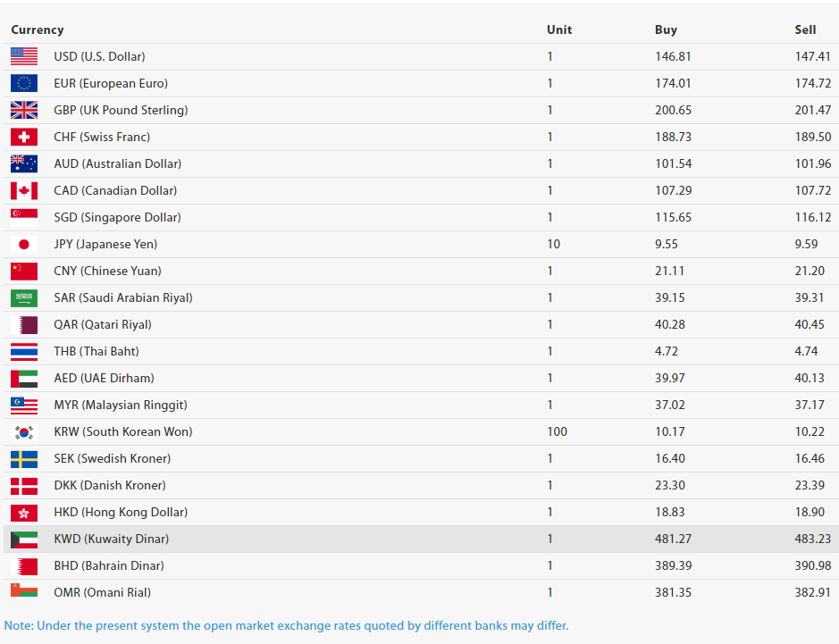Click the Japanese flag icon
The image size is (839, 644).
click(x=24, y=244)
